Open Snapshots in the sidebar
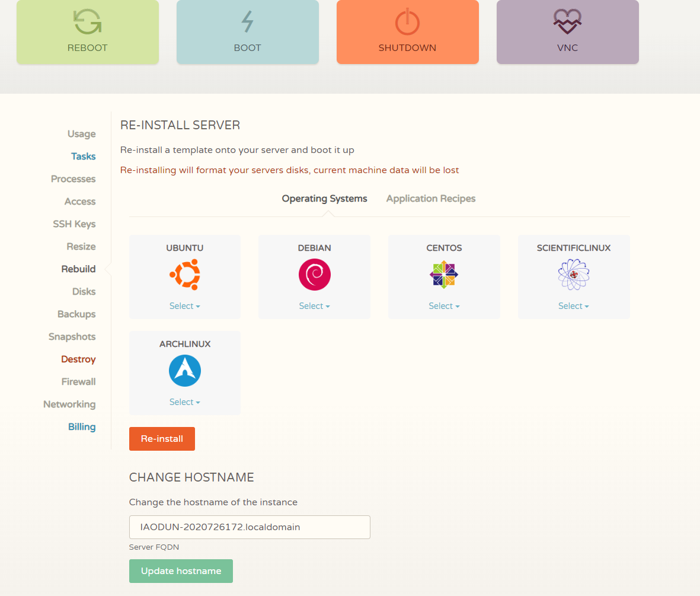The image size is (700, 596). [x=72, y=337]
